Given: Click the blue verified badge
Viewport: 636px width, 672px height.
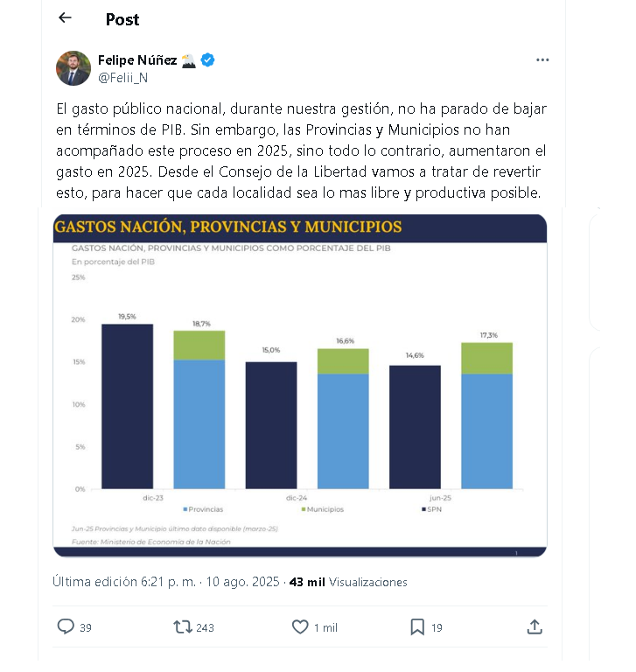Looking at the screenshot, I should click(208, 60).
